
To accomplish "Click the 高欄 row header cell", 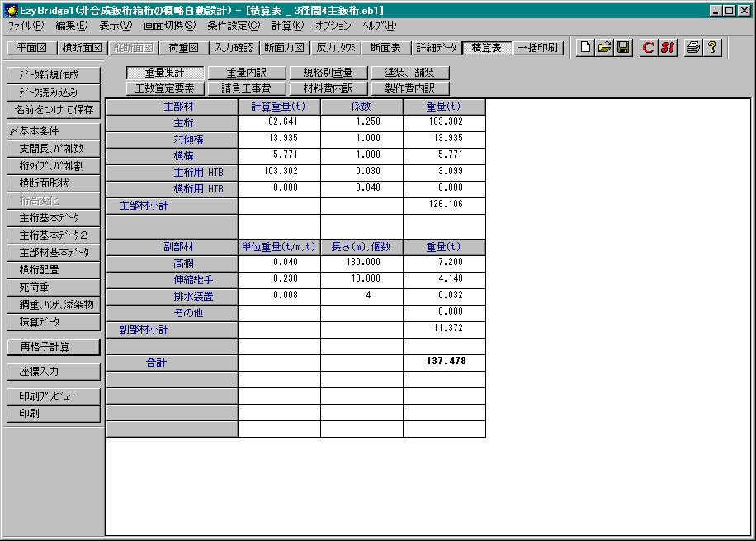I will tap(172, 263).
